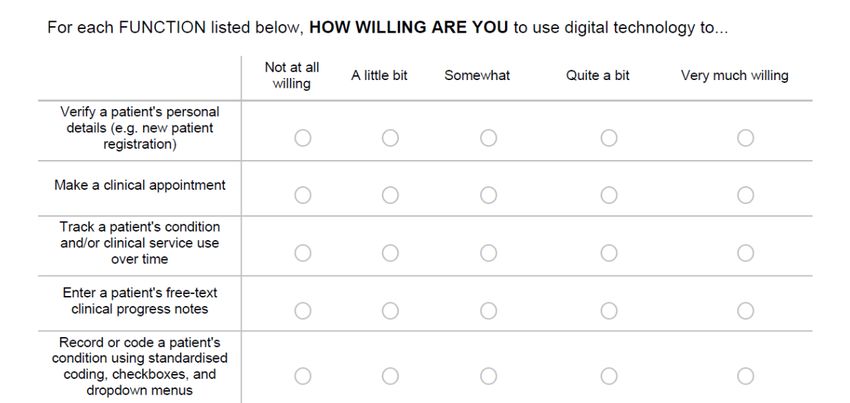This screenshot has width=850, height=403.
Task: Choose 'Quite a bit' for free-text clinical progress notes
Action: pyautogui.click(x=609, y=311)
